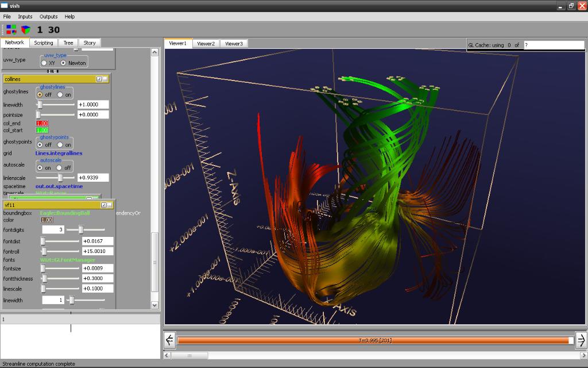Switch to the Scripting tab

[44, 43]
